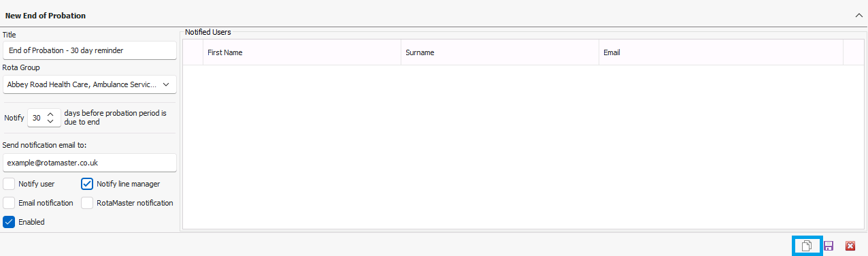Enable the Notify user checkbox
The width and height of the screenshot is (868, 256).
point(9,184)
